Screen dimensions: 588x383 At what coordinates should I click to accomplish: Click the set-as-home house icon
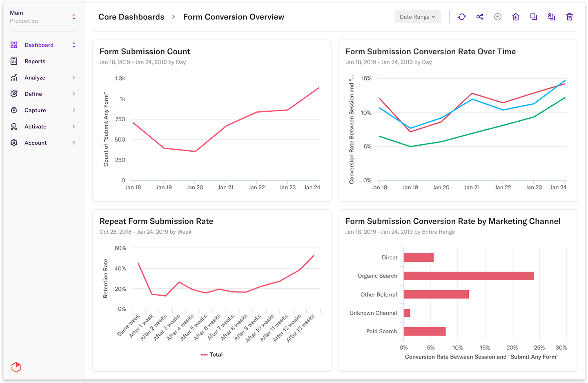point(516,17)
